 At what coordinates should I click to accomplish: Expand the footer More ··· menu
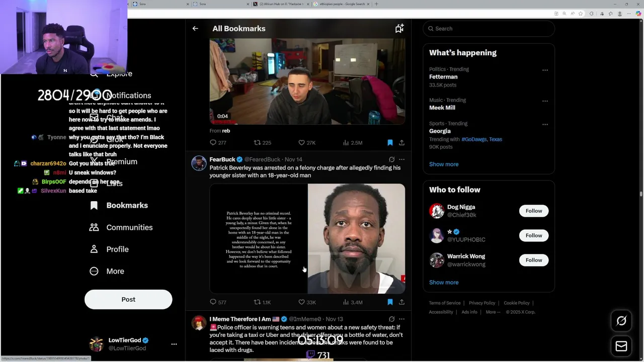(x=493, y=312)
